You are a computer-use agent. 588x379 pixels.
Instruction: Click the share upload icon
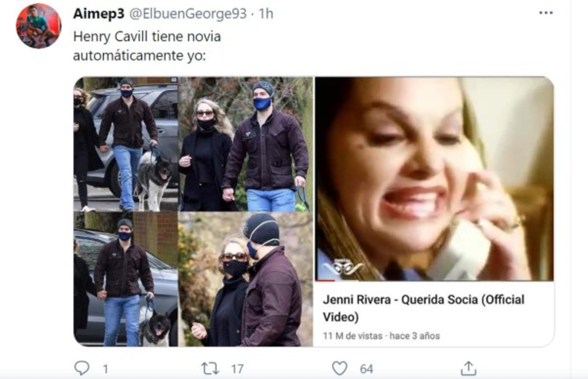pos(468,368)
